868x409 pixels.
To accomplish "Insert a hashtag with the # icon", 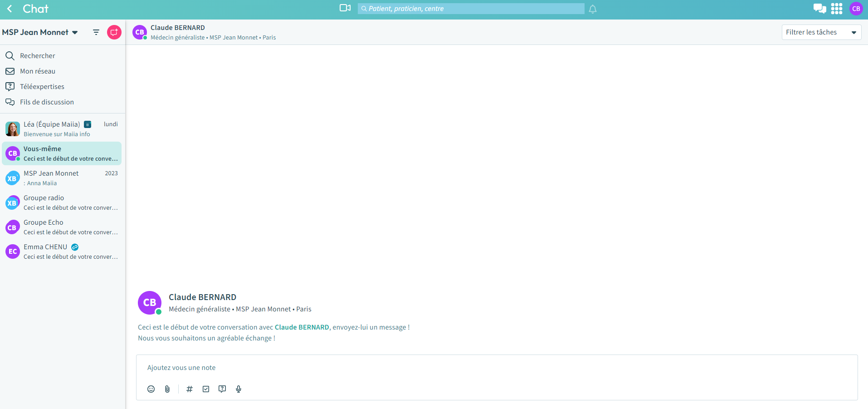I will click(x=190, y=389).
